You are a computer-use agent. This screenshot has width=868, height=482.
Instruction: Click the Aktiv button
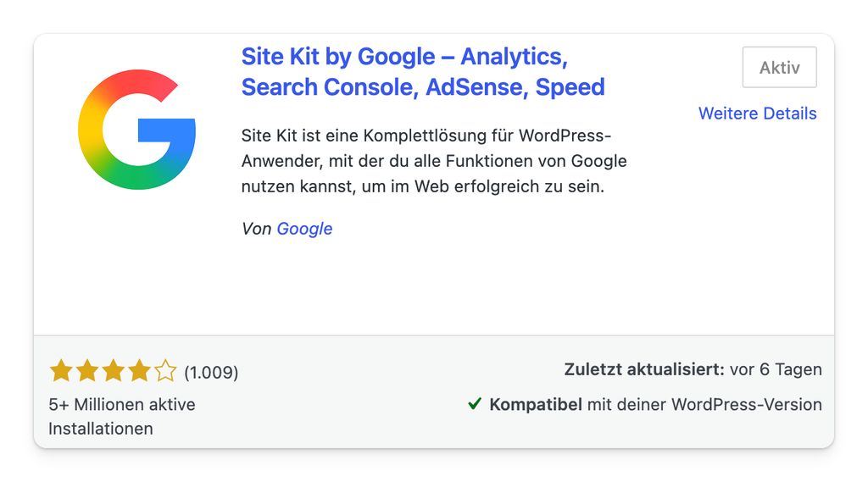click(780, 67)
